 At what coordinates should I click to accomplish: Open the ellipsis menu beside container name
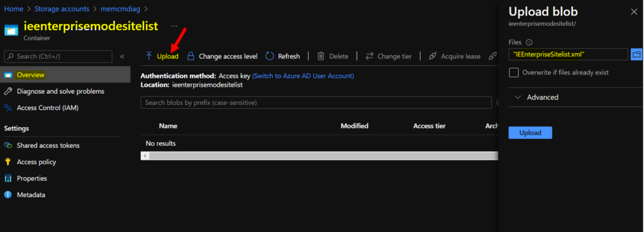tap(174, 26)
